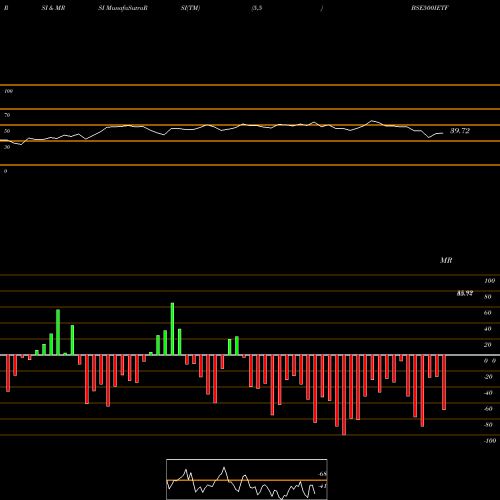500x500 pixels.
Task: Click the MR panel label
Action: click(x=446, y=260)
